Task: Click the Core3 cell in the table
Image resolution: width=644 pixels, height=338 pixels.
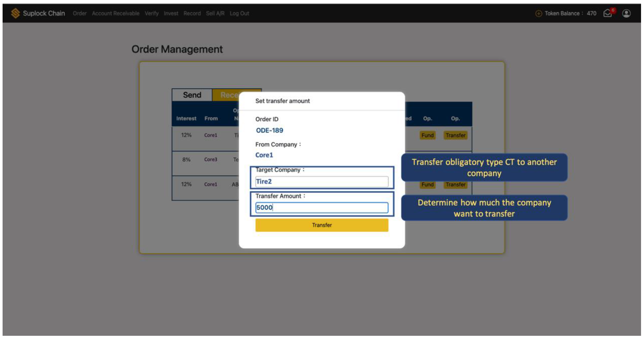Action: pos(211,160)
